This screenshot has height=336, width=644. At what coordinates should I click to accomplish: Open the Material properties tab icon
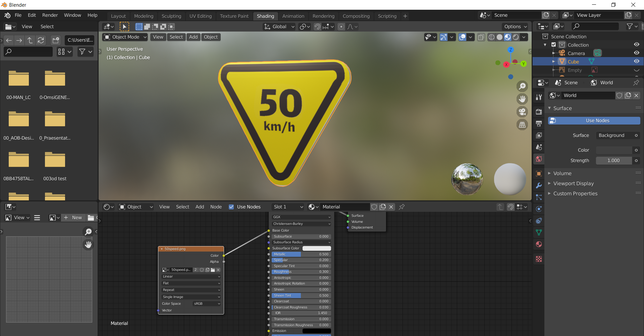click(x=539, y=244)
